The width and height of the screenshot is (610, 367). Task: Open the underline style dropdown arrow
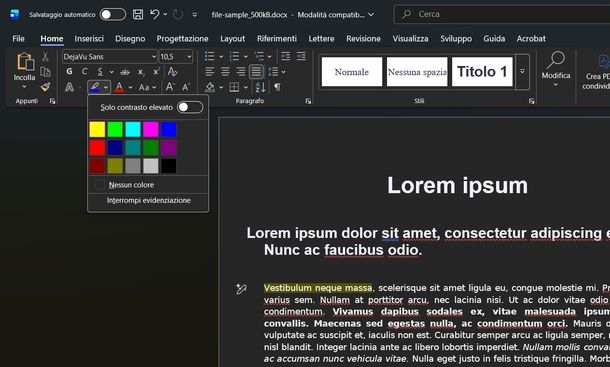click(x=112, y=72)
